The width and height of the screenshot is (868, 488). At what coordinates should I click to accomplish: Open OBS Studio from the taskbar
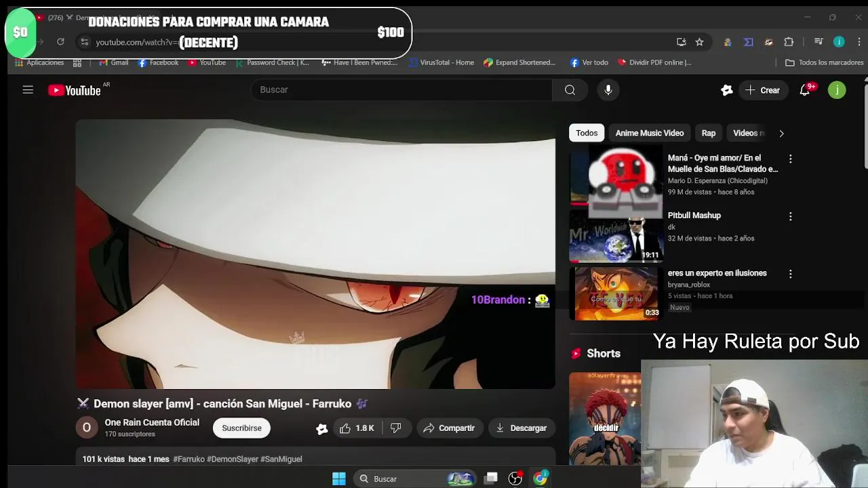coord(515,479)
